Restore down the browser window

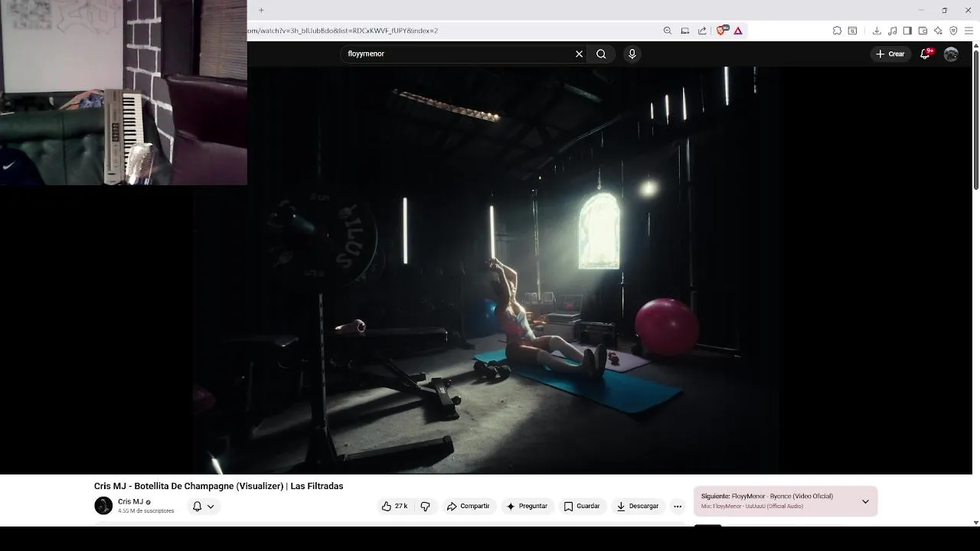tap(944, 10)
